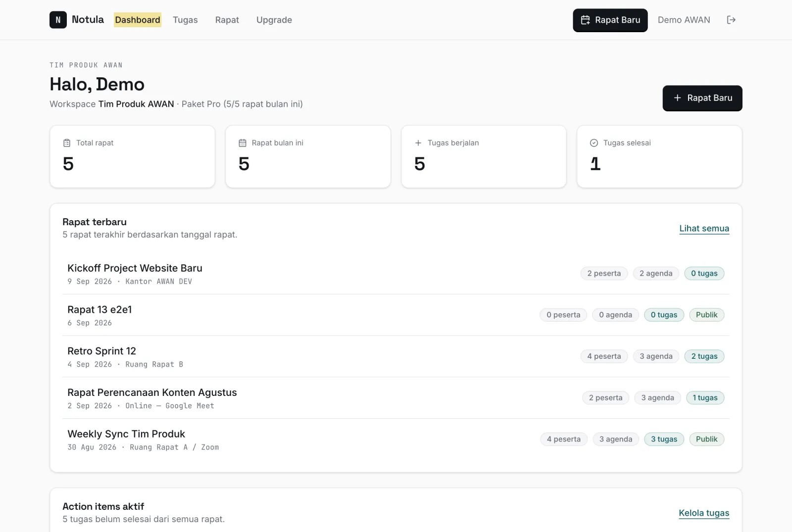
Task: Click 1 tugas badge on Rapat Perencanaan Konten
Action: pyautogui.click(x=705, y=398)
